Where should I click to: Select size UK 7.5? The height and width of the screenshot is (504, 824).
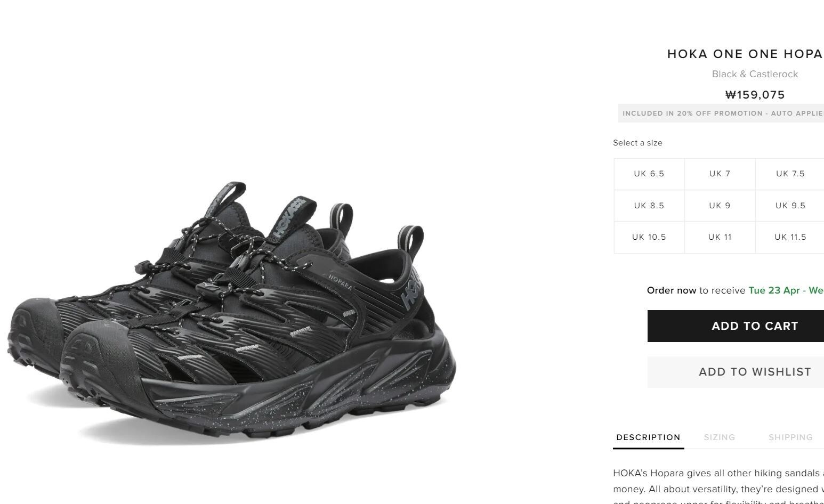[790, 174]
